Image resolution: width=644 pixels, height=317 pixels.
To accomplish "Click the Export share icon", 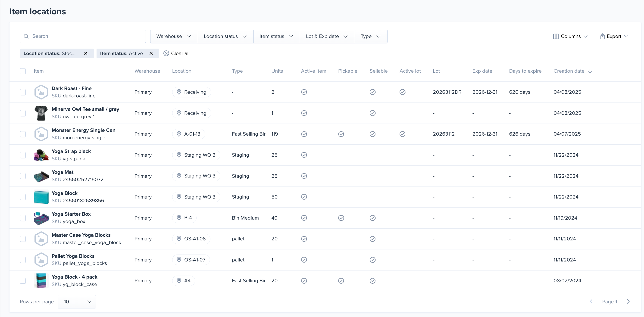I will 603,37.
